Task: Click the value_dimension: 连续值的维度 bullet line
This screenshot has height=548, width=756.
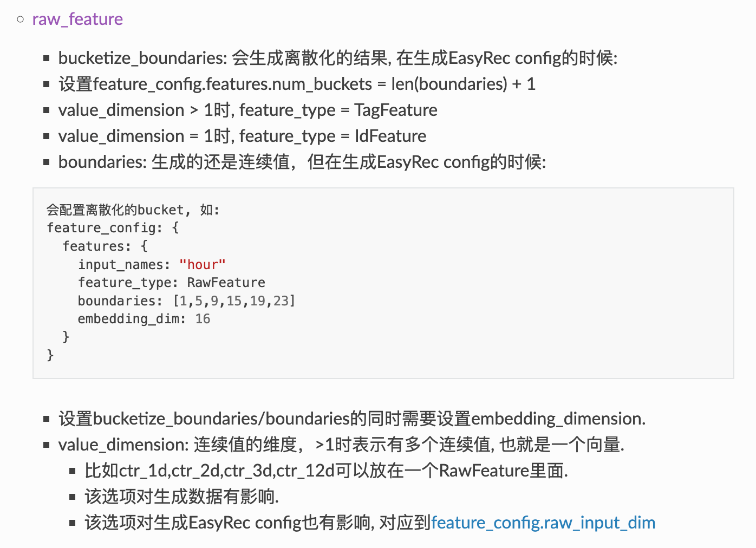Action: pos(341,445)
